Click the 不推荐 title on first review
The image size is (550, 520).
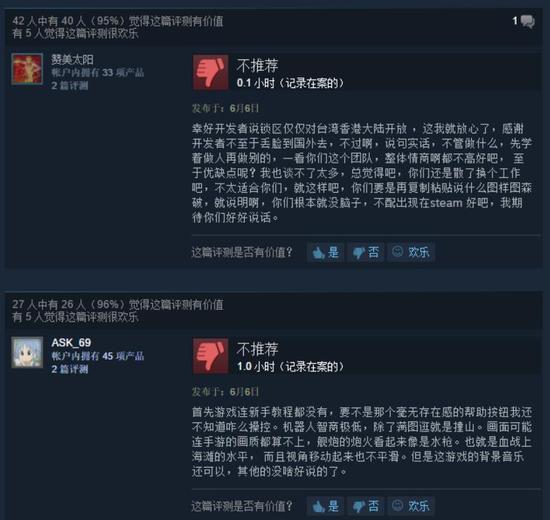pyautogui.click(x=257, y=66)
